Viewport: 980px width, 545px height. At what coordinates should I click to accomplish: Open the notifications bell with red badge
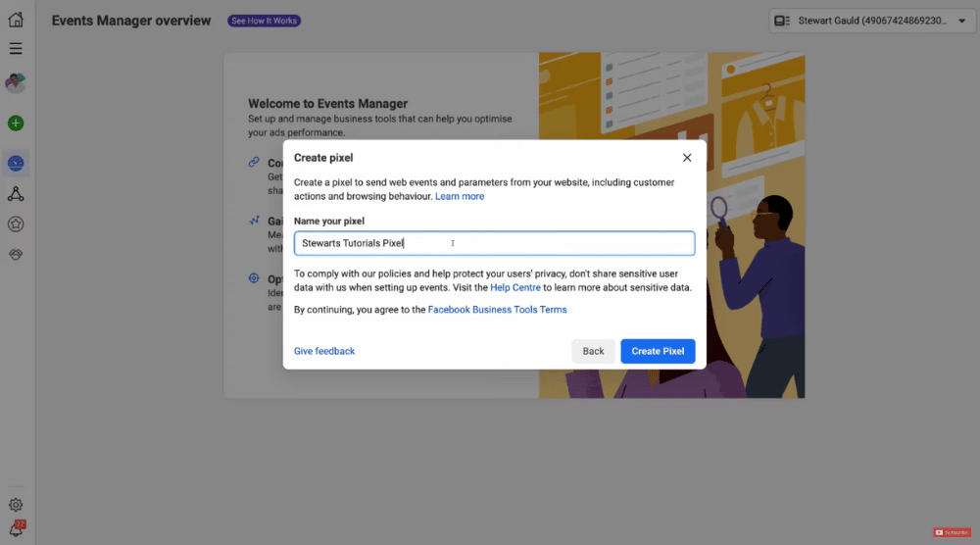[x=17, y=528]
